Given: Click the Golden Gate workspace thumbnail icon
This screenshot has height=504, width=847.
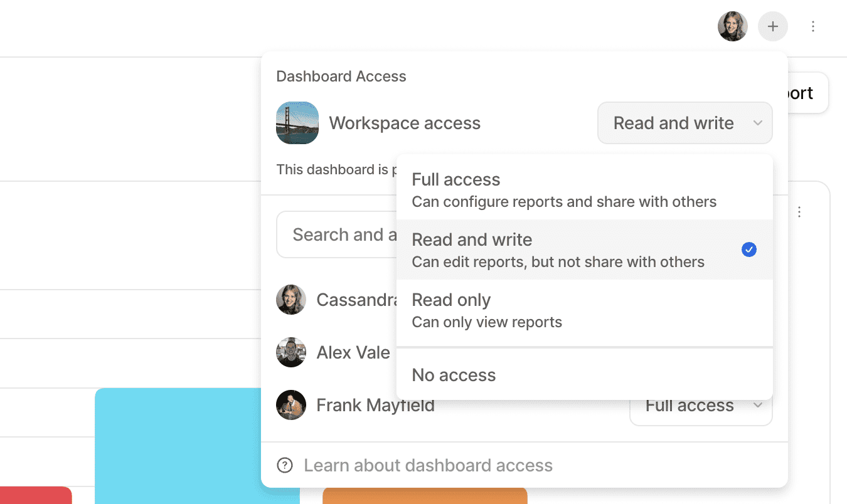Looking at the screenshot, I should (297, 123).
